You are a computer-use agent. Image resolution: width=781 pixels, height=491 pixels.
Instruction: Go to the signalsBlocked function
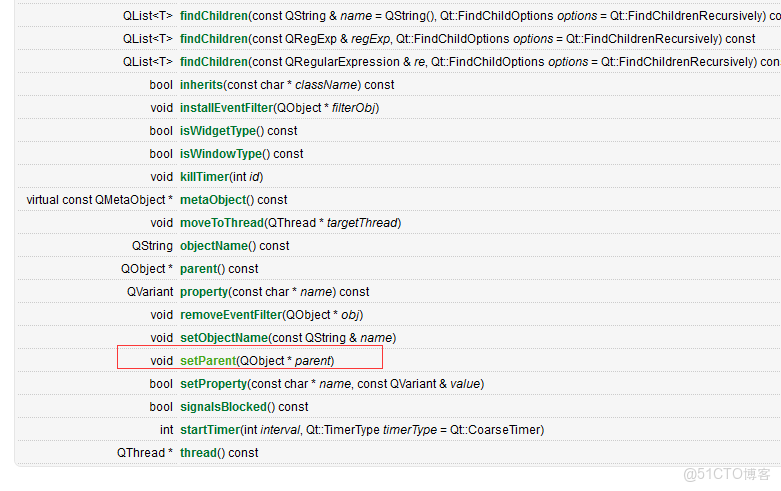tap(223, 407)
